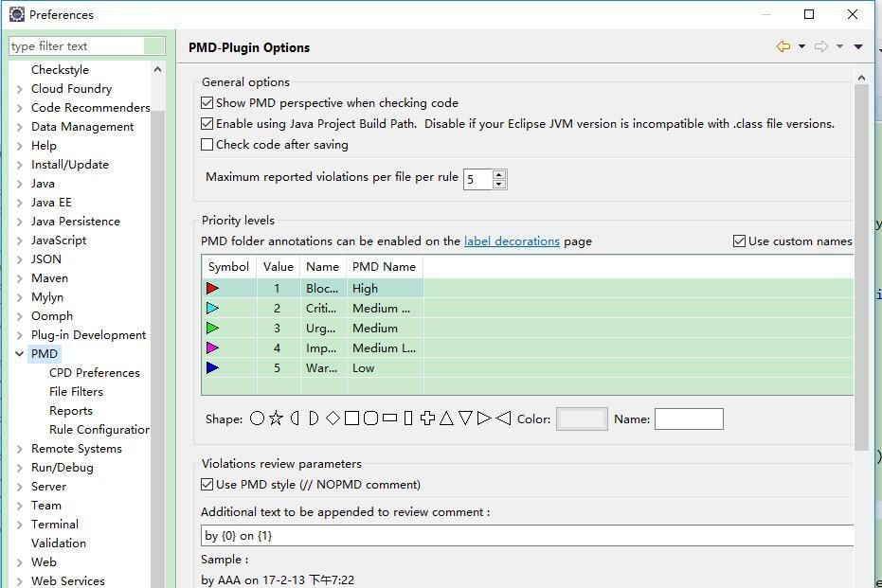The width and height of the screenshot is (882, 588).
Task: Focus the type filter text field
Action: (x=77, y=46)
